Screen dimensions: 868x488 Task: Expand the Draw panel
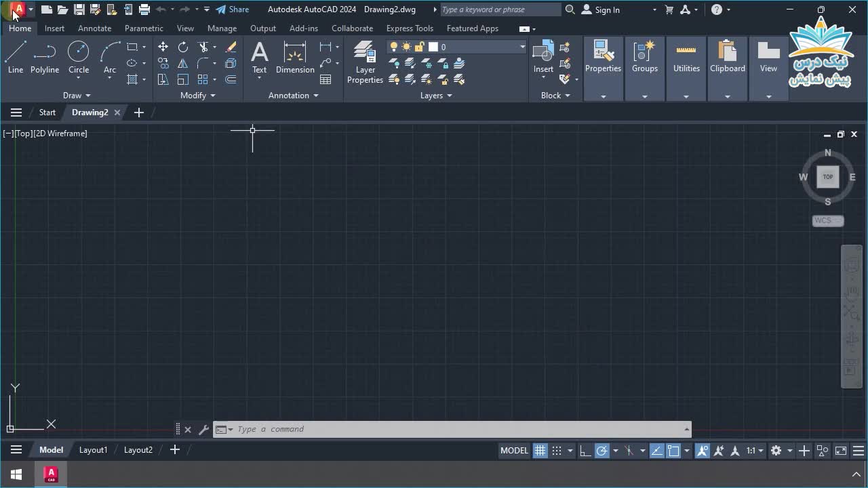pyautogui.click(x=76, y=96)
